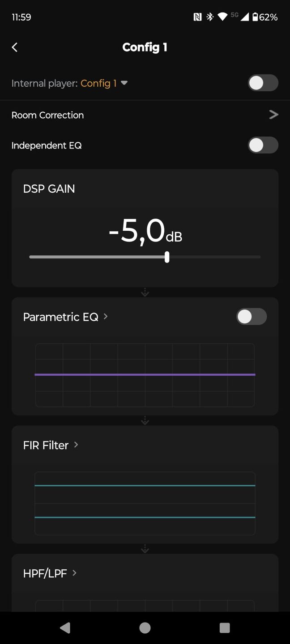The width and height of the screenshot is (290, 644).
Task: Enable the Internal player toggle
Action: [263, 83]
